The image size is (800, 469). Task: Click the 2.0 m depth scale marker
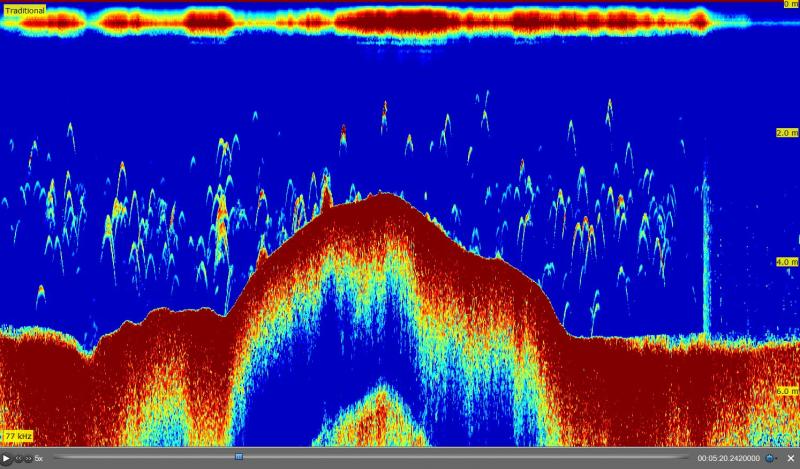(786, 133)
